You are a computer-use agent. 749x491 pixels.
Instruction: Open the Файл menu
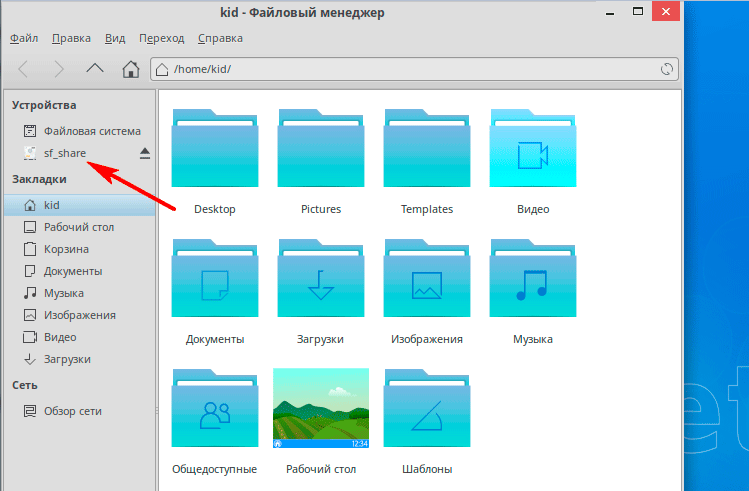coord(24,38)
